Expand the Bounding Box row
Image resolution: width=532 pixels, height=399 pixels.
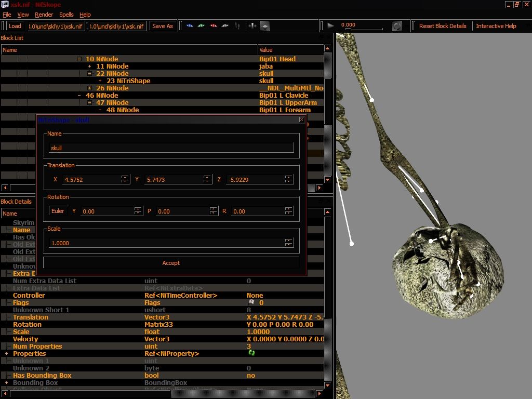[x=6, y=383]
